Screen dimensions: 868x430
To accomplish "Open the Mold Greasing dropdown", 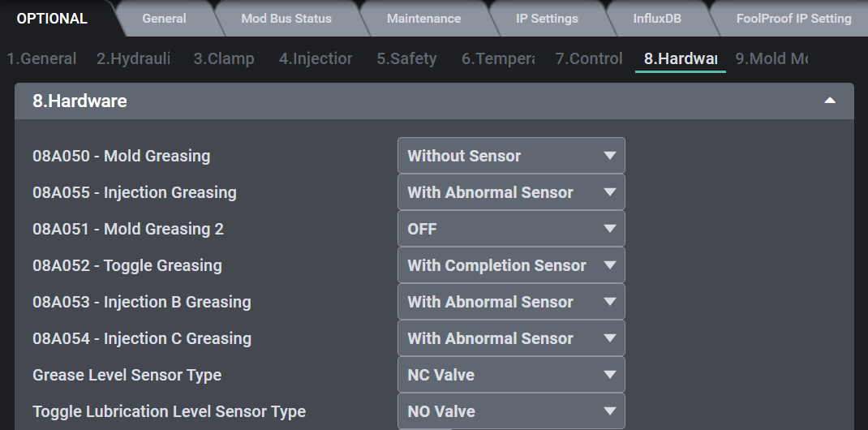I will point(511,156).
